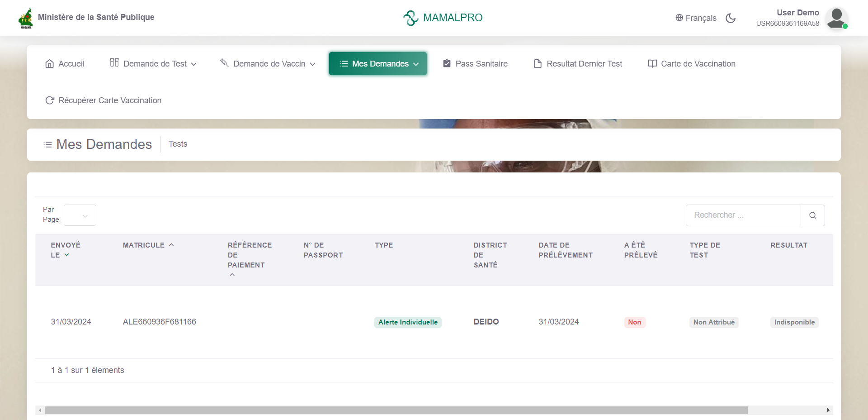Expand the Demande de Vaccin chevron

pyautogui.click(x=312, y=64)
